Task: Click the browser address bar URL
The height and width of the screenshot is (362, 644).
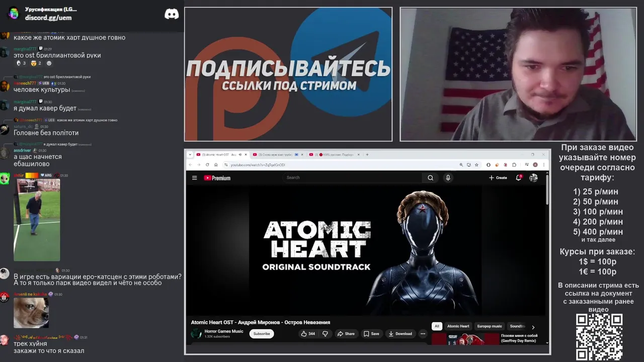Action: coord(258,165)
